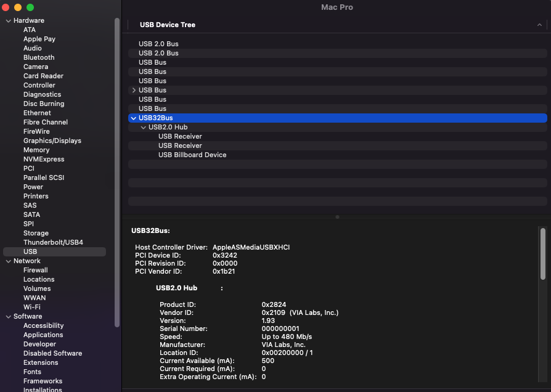Click the sort arrow in column header

[539, 25]
